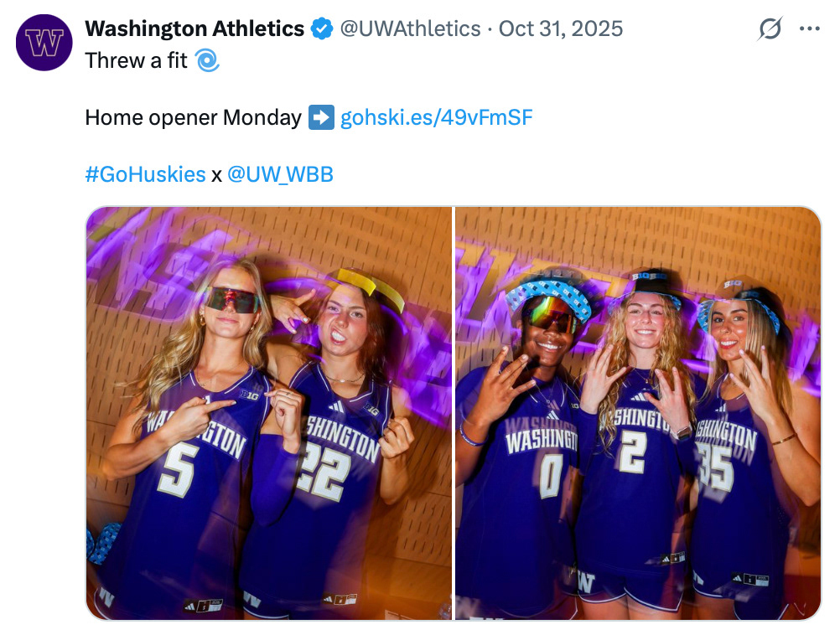Click the blue verified badge
This screenshot has width=840, height=635.
tap(322, 29)
